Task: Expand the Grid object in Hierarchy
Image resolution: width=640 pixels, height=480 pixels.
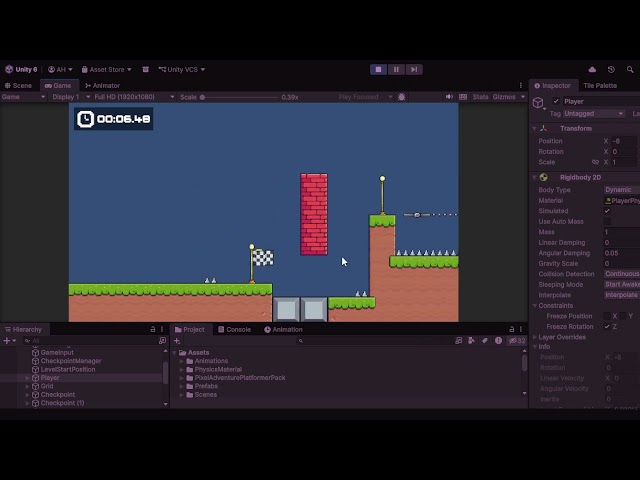Action: (27, 386)
